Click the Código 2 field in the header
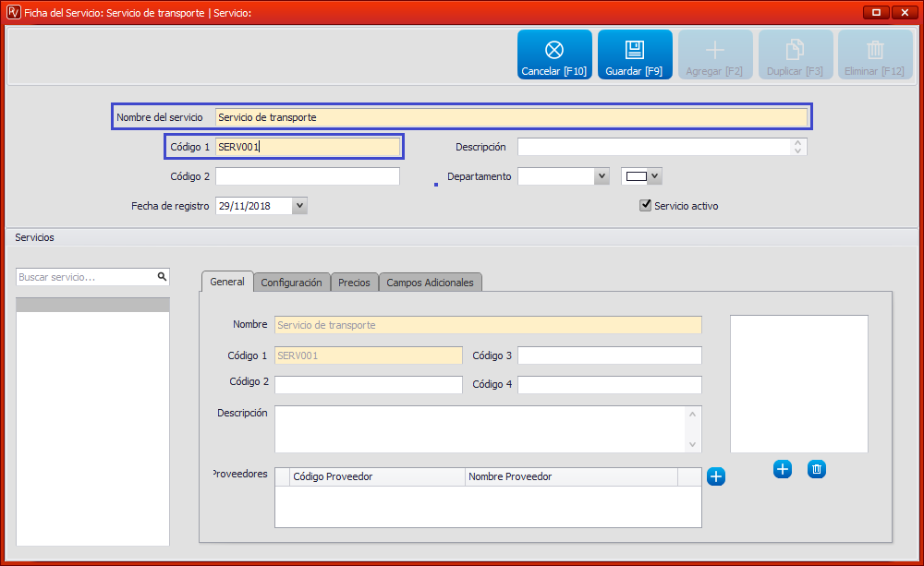The height and width of the screenshot is (566, 924). [307, 176]
